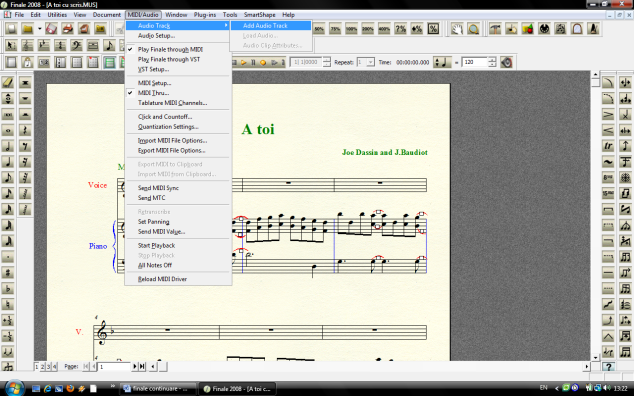Image resolution: width=634 pixels, height=396 pixels.
Task: Open Click and Countoff... entry
Action: click(178, 116)
